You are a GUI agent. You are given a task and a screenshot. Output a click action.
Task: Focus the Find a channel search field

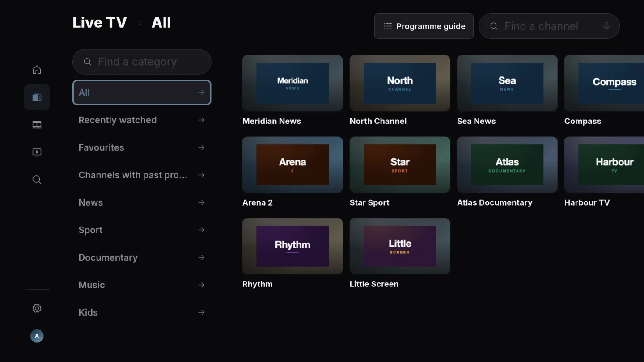549,26
